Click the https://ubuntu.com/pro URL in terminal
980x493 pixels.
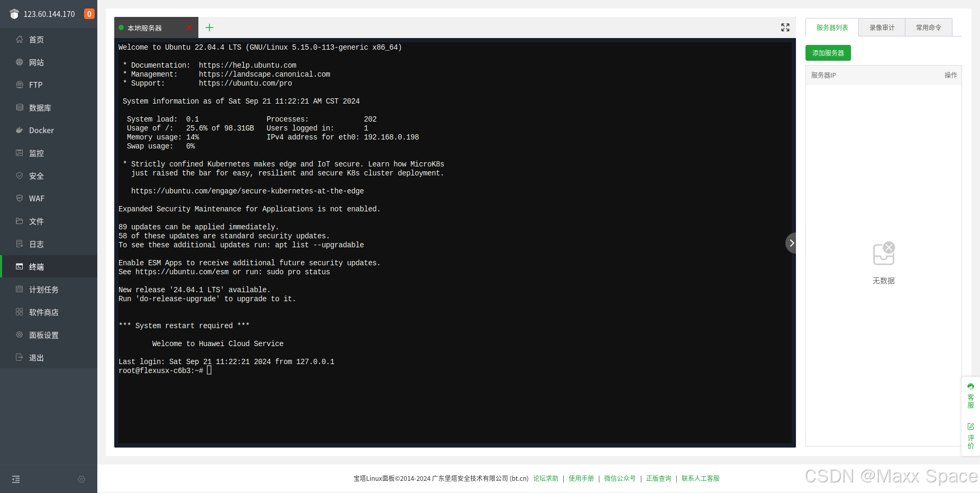coord(245,83)
